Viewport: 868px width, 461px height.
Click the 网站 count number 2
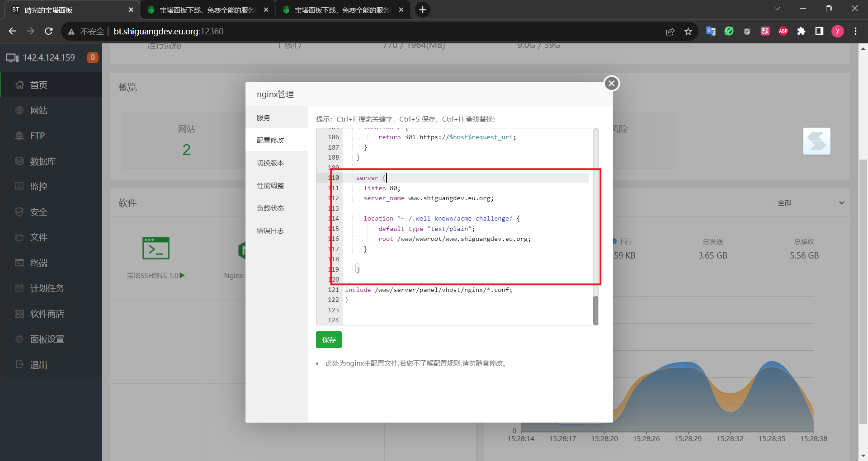(186, 150)
